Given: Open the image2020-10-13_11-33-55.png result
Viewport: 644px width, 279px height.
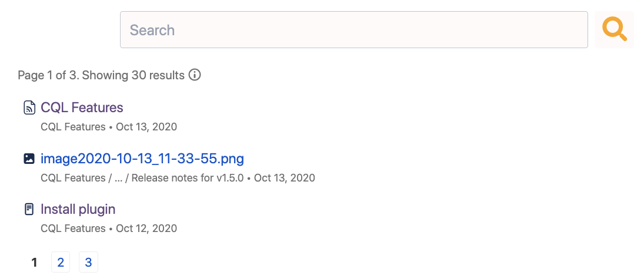Looking at the screenshot, I should pyautogui.click(x=142, y=159).
